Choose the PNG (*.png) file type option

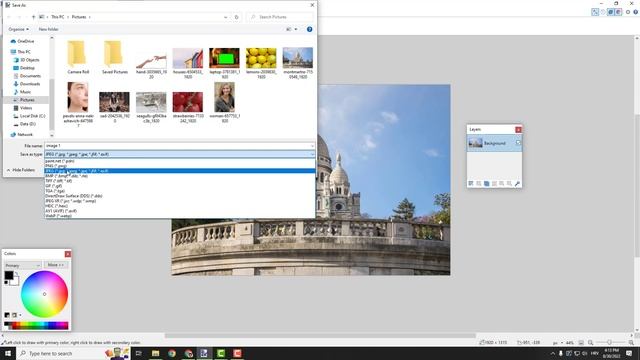[x=180, y=166]
